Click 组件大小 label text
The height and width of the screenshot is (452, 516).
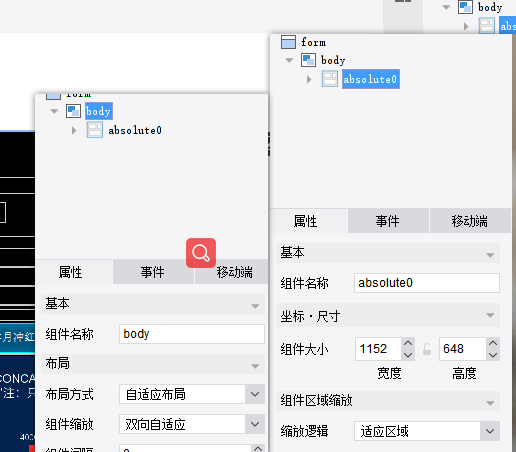pos(304,349)
